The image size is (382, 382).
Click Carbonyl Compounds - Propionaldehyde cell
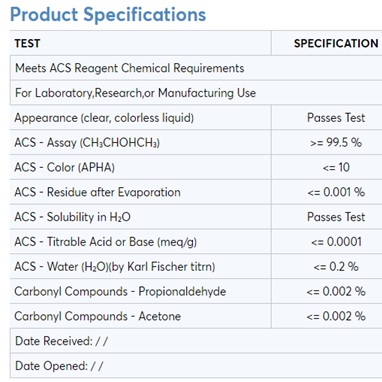(x=140, y=291)
